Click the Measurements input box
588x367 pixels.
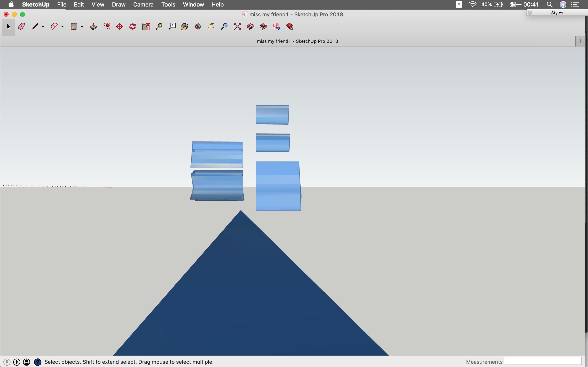coord(542,361)
